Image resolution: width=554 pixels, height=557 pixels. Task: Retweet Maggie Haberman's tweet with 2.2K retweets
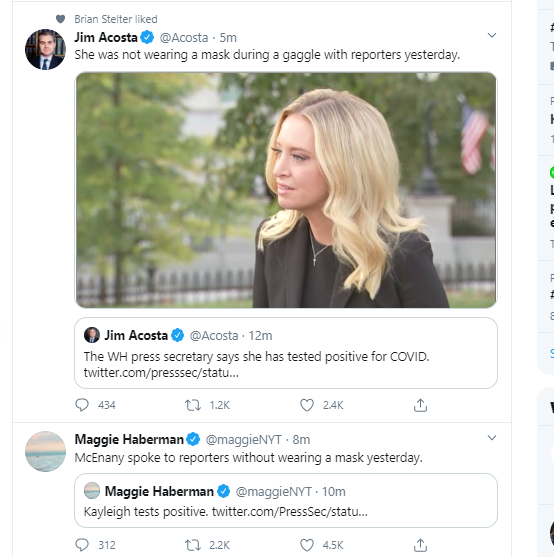tap(193, 545)
